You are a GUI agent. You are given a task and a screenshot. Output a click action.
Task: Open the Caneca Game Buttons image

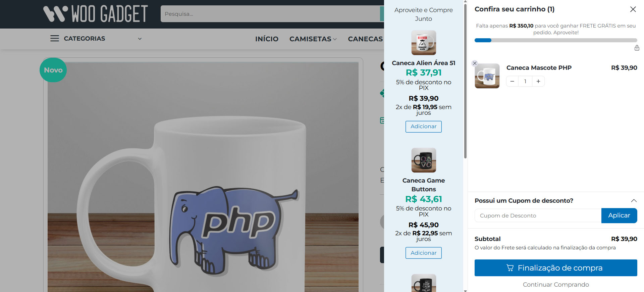pos(424,160)
